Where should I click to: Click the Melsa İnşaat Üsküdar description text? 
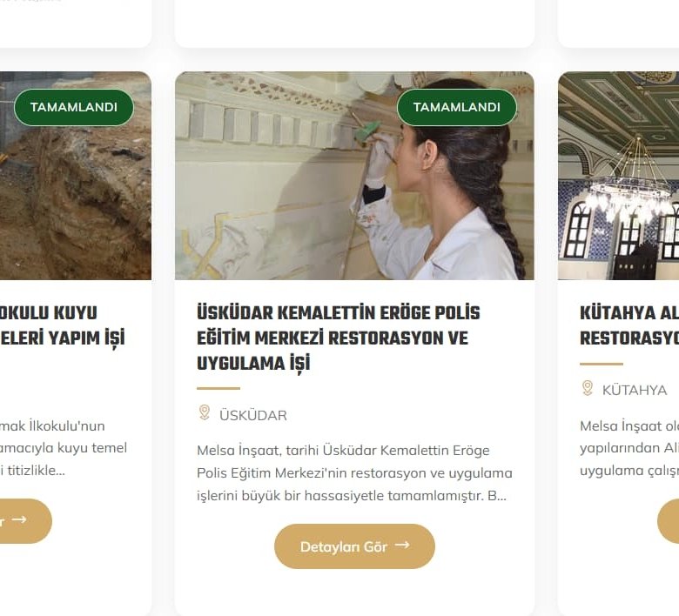pos(354,472)
